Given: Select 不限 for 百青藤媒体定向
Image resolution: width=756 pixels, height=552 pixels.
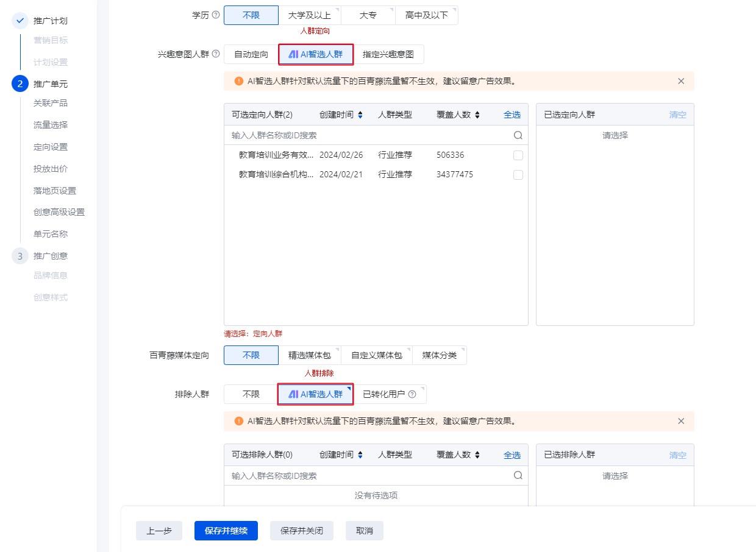Looking at the screenshot, I should 251,355.
